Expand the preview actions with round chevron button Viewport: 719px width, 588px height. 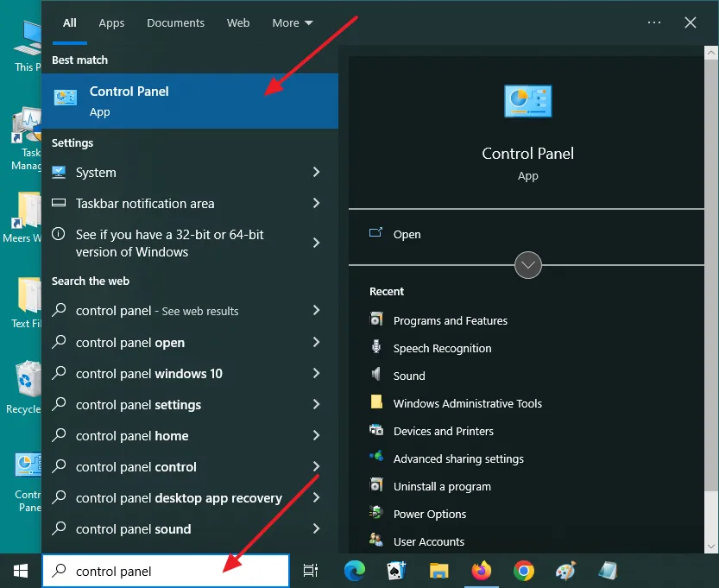[527, 265]
